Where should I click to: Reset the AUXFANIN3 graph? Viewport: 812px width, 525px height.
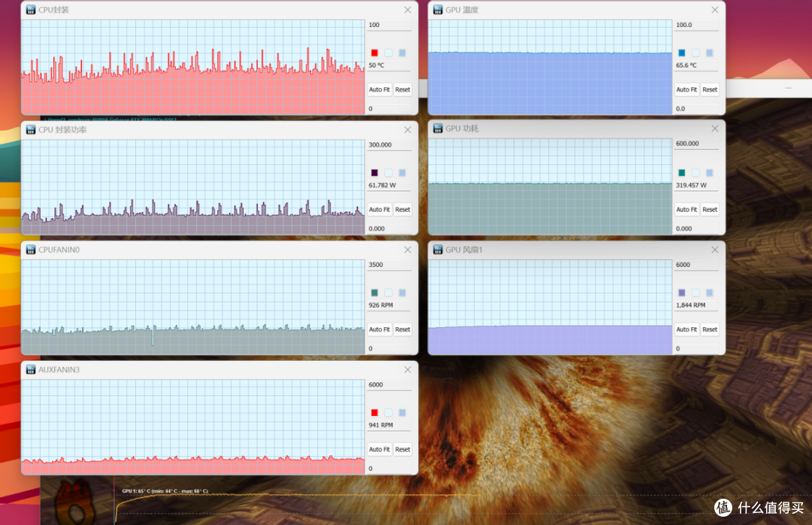click(402, 449)
